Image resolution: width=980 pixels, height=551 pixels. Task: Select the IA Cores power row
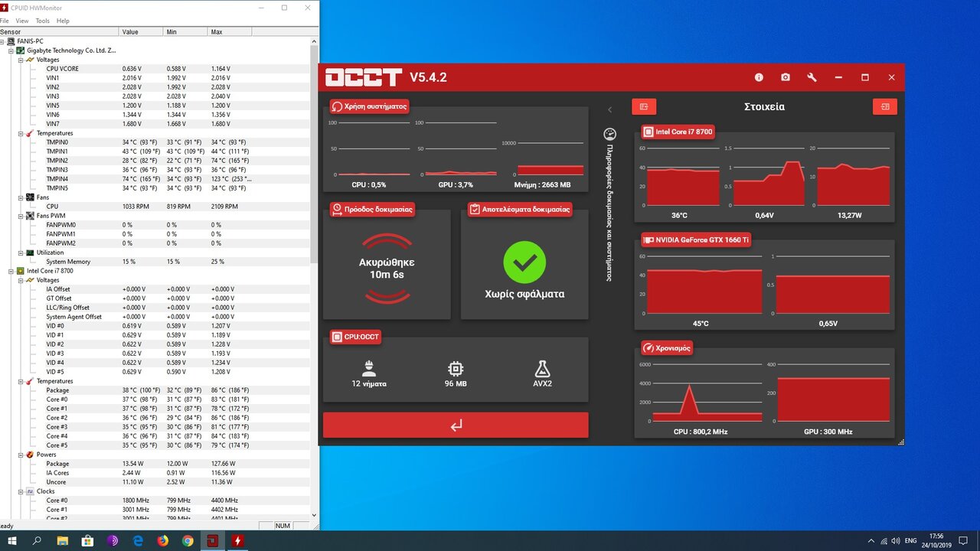154,473
